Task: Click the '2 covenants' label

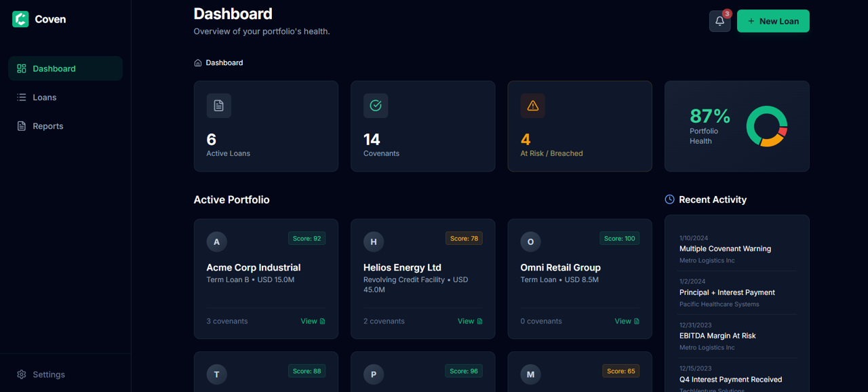Action: (384, 321)
